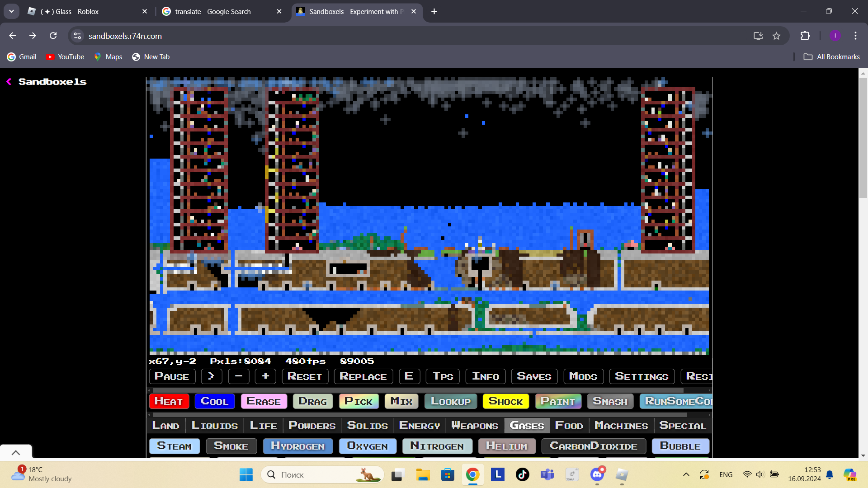The height and width of the screenshot is (488, 868).
Task: Toggle the Replace mode button
Action: 363,376
